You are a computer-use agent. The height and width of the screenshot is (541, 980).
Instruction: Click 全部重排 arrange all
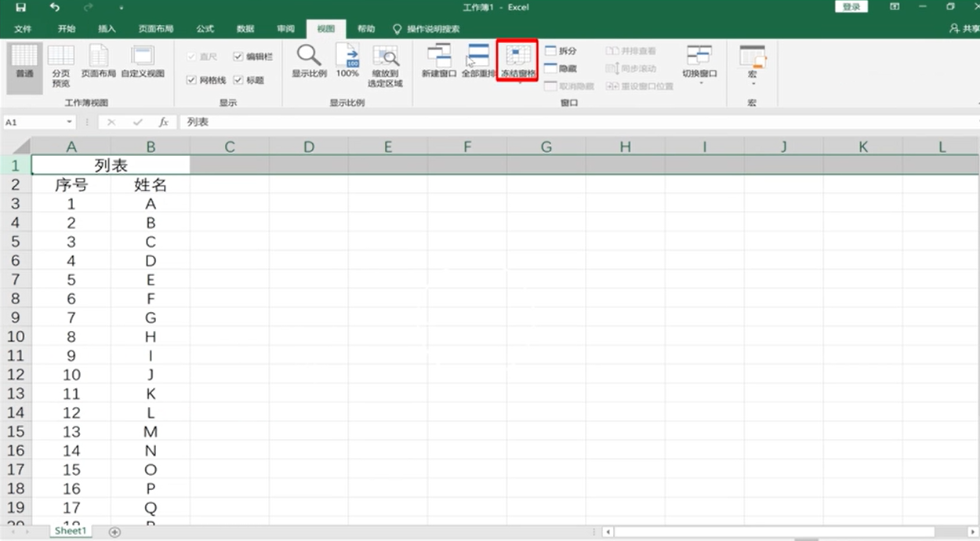(478, 61)
